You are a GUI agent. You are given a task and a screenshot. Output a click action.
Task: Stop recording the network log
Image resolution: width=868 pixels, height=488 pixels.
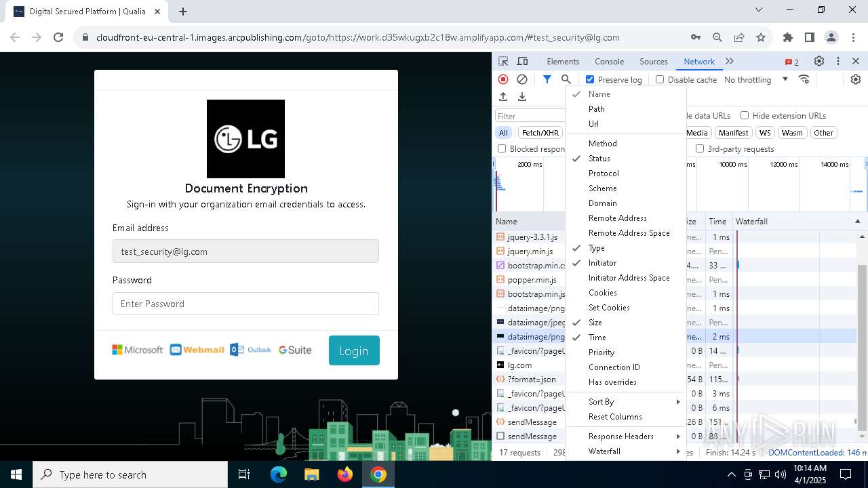(503, 79)
